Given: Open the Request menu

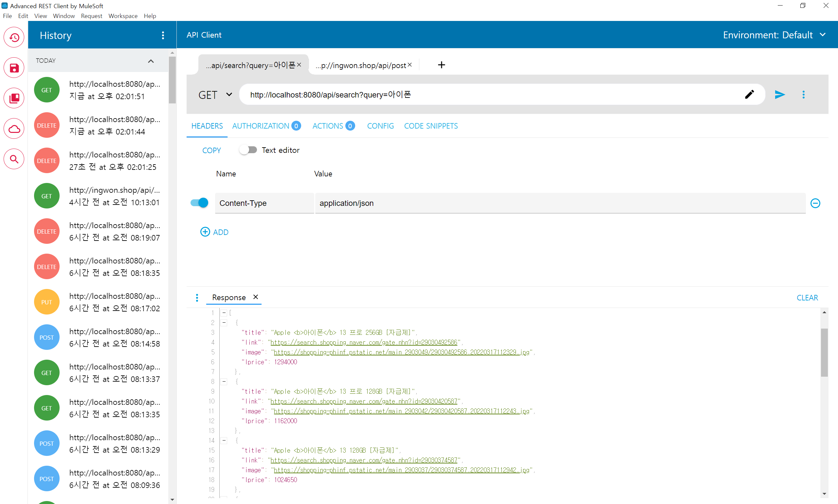Looking at the screenshot, I should pos(91,16).
